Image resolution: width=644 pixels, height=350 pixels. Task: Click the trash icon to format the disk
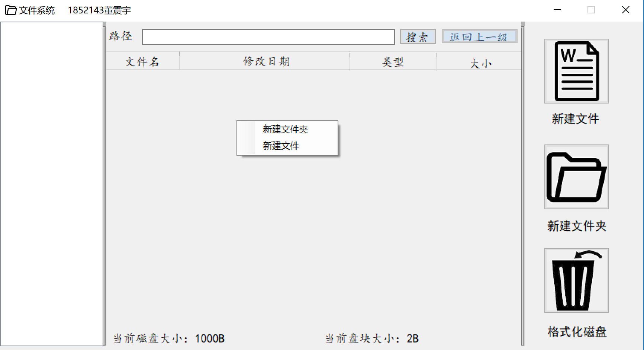(x=576, y=280)
